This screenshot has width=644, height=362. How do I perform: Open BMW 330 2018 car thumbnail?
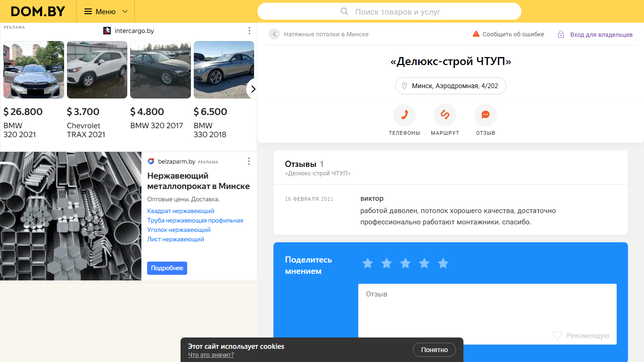click(x=224, y=70)
